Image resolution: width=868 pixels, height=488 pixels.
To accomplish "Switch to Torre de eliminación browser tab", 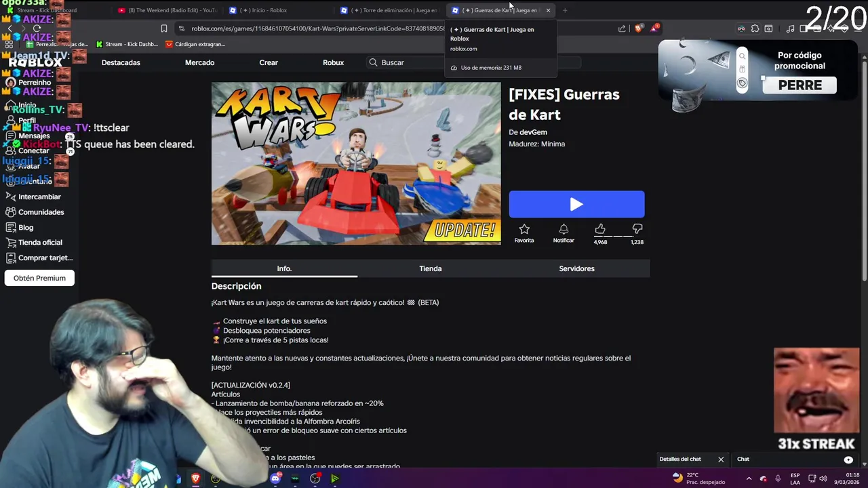I will [x=390, y=10].
